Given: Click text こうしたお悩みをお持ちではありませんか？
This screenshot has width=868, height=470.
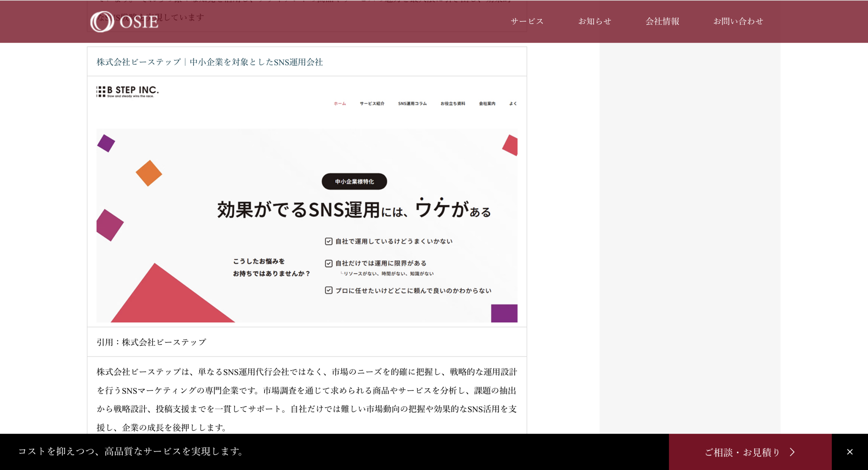Looking at the screenshot, I should pyautogui.click(x=272, y=267).
